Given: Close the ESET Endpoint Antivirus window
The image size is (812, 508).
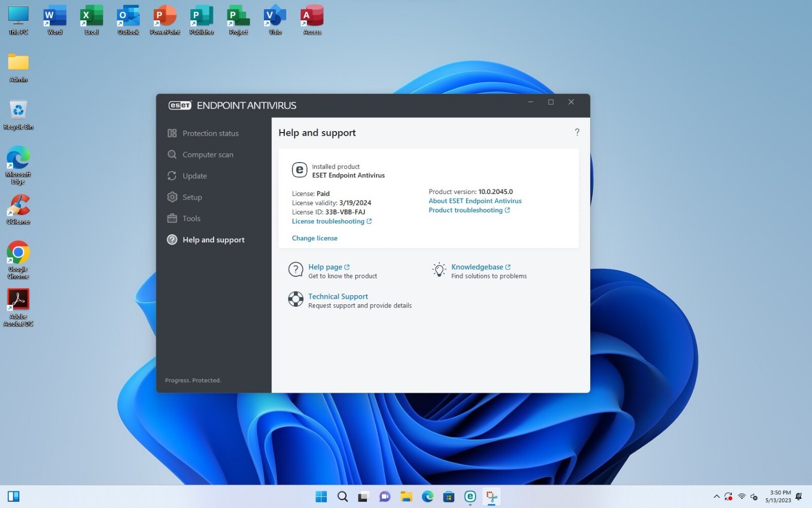Looking at the screenshot, I should point(571,102).
